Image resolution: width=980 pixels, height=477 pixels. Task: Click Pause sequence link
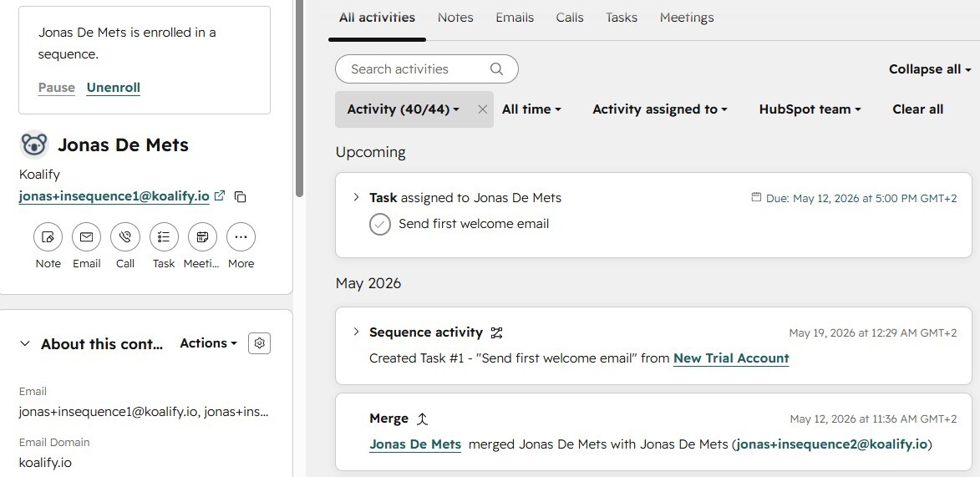[x=56, y=88]
